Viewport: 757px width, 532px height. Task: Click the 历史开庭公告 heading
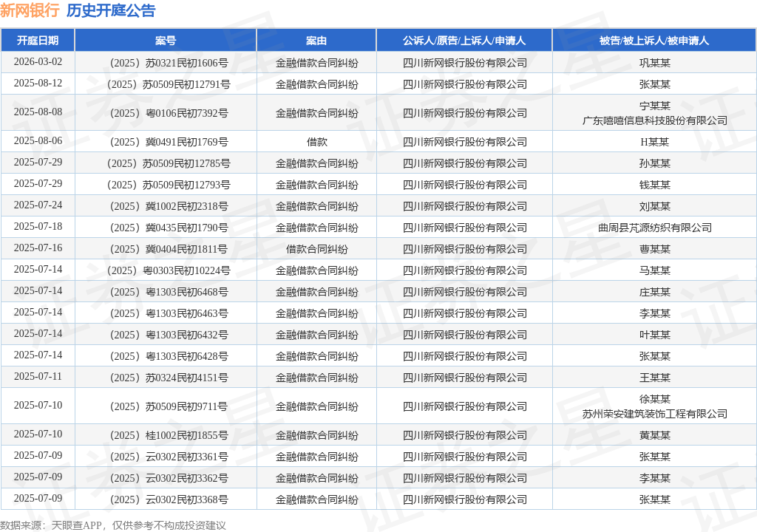pos(111,10)
